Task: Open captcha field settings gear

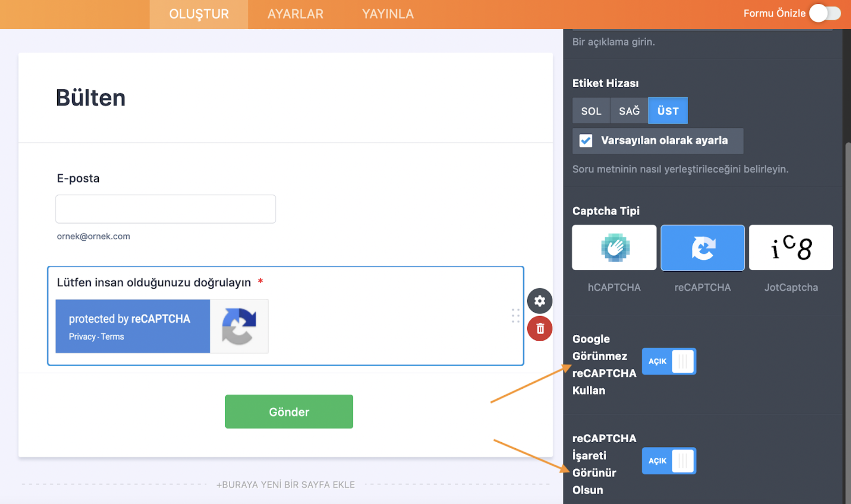Action: tap(539, 301)
